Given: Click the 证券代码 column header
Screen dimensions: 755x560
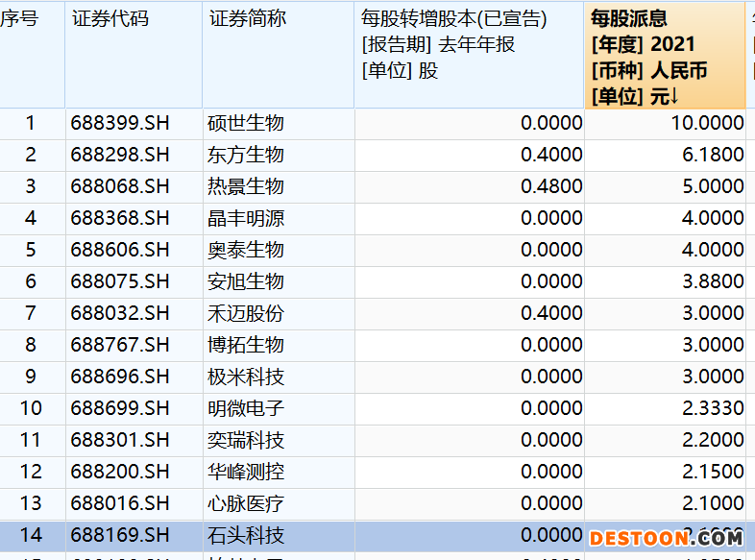Looking at the screenshot, I should point(110,19).
